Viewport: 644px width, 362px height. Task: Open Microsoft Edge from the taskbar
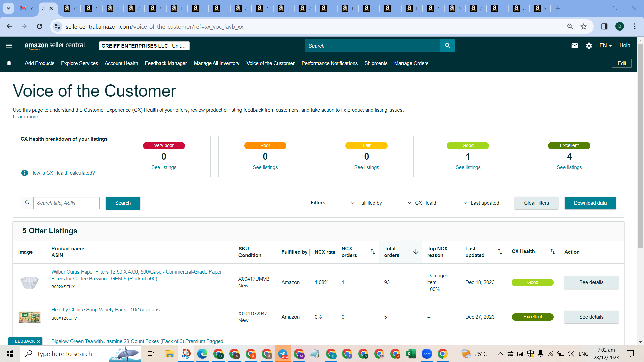pos(202,354)
